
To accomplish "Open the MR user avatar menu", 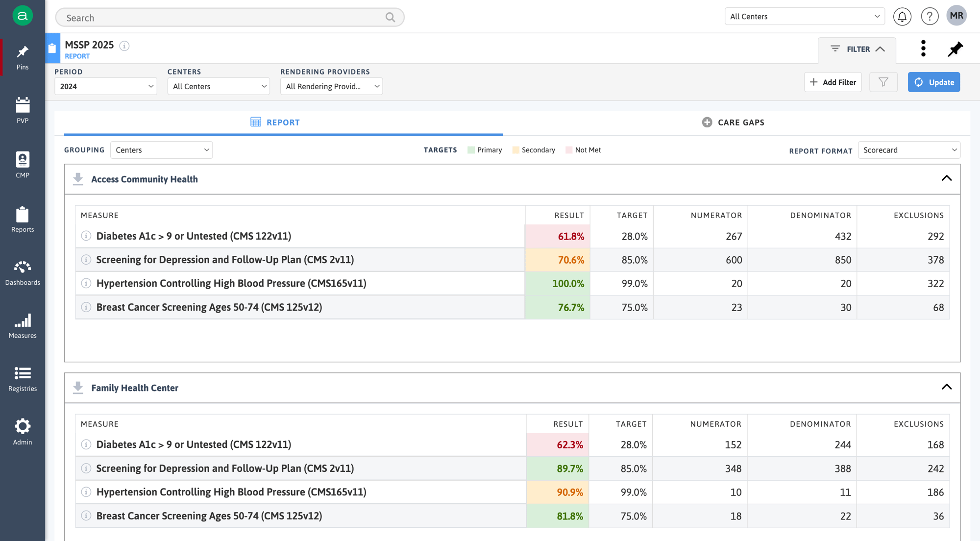I will point(956,16).
